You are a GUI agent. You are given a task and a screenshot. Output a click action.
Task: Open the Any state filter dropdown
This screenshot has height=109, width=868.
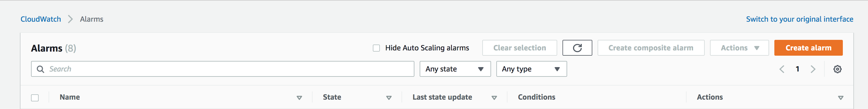click(455, 69)
